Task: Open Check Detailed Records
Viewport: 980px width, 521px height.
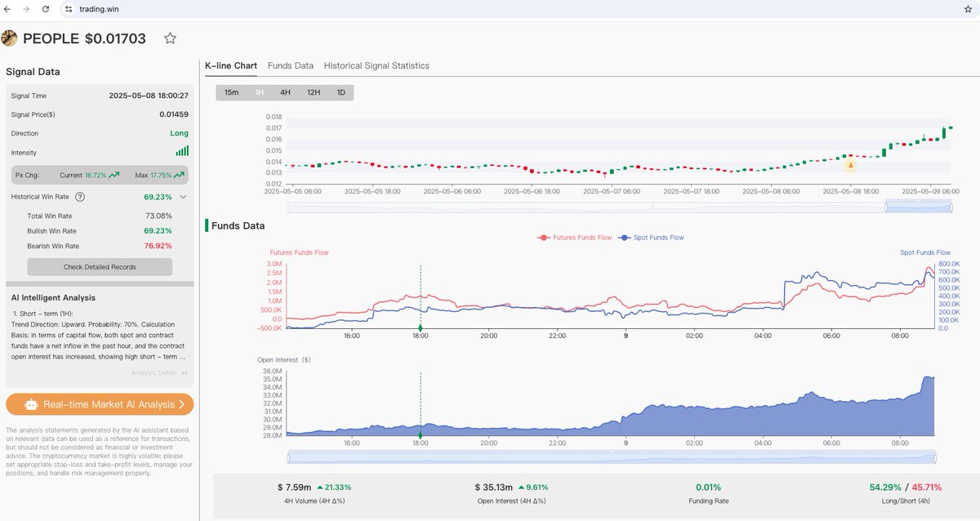Action: (100, 267)
